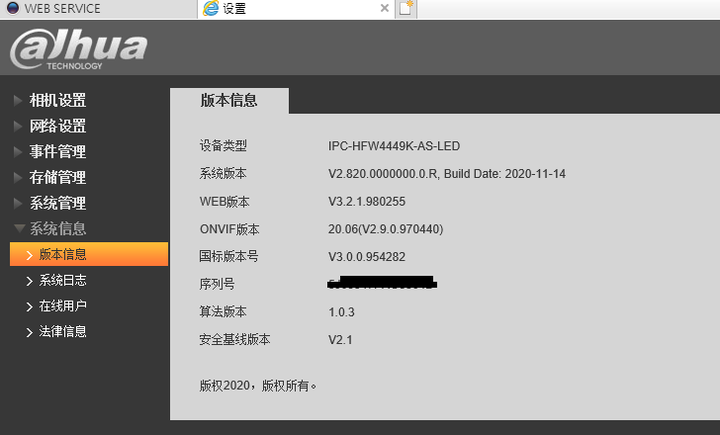Click the 系统版本 label
This screenshot has height=435, width=720.
tap(223, 174)
